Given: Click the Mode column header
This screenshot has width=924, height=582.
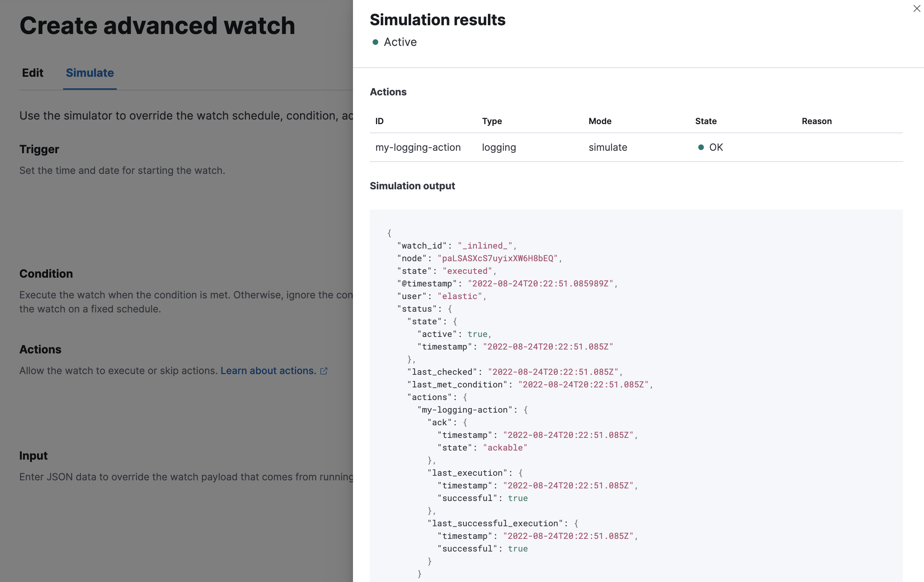Looking at the screenshot, I should coord(600,121).
